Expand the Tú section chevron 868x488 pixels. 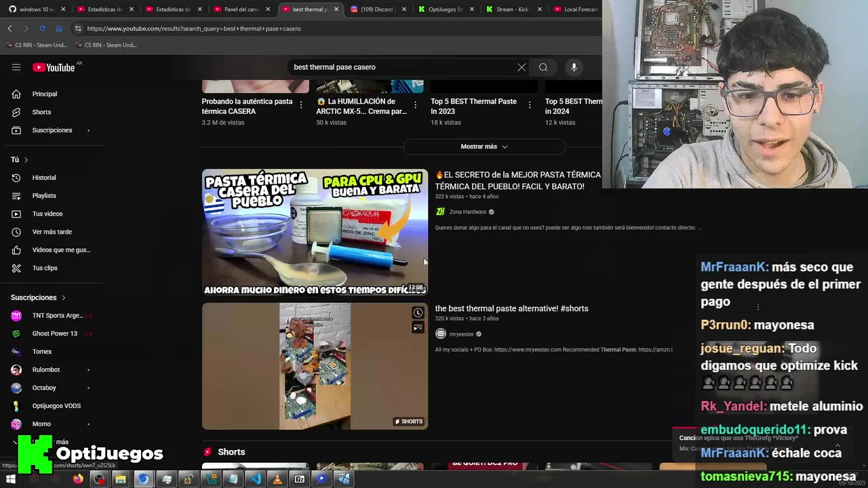pyautogui.click(x=26, y=159)
